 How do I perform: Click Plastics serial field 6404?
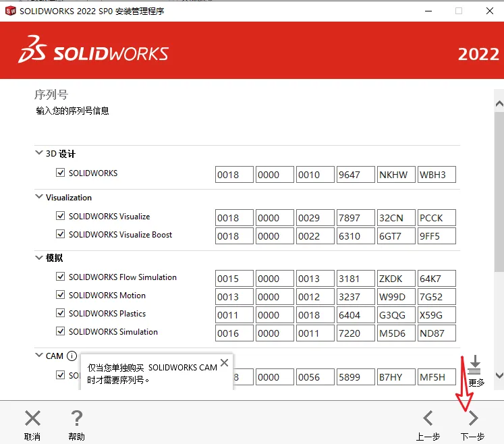pyautogui.click(x=356, y=314)
